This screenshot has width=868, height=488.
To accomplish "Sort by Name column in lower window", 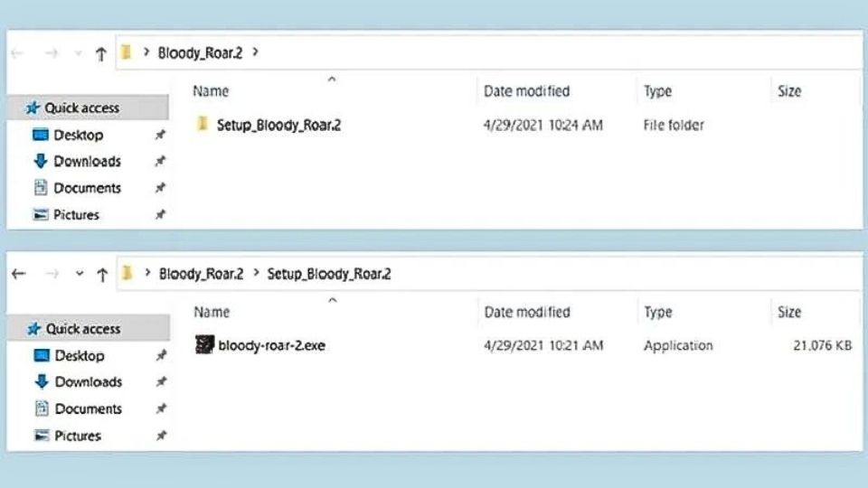I will 212,312.
